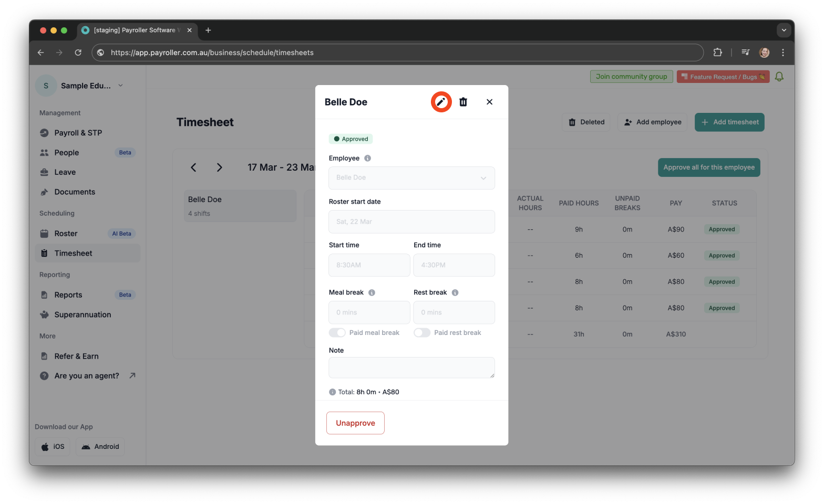The image size is (824, 504).
Task: Click the browser profile avatar
Action: pos(764,52)
